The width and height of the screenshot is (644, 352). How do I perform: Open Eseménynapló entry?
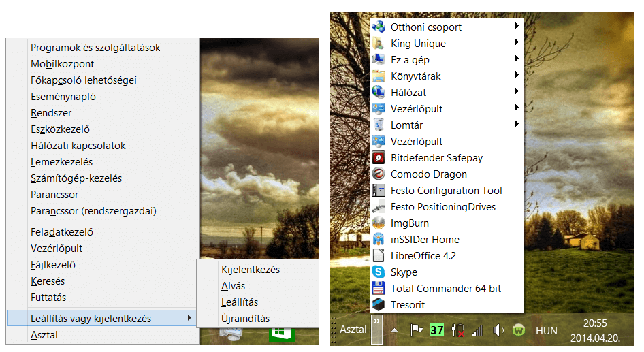pos(63,97)
